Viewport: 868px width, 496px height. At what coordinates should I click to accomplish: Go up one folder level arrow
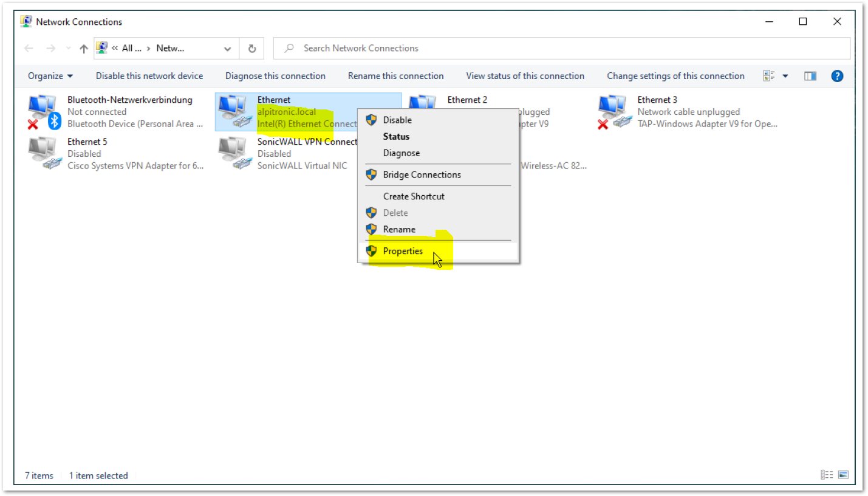tap(84, 49)
